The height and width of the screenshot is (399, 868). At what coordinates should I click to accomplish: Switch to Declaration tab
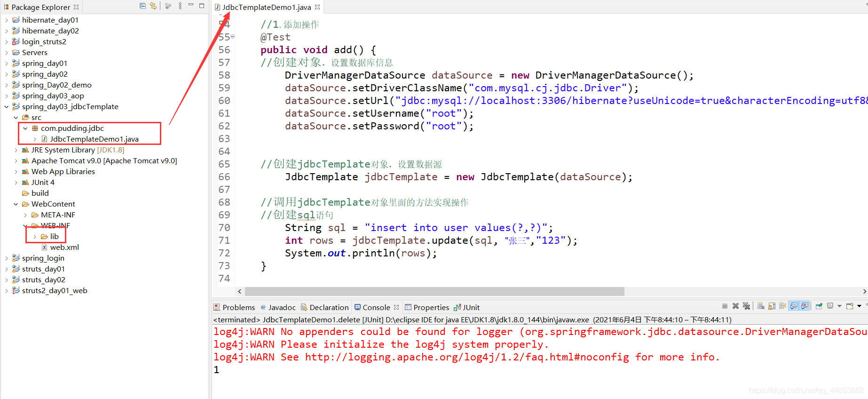[x=324, y=307]
